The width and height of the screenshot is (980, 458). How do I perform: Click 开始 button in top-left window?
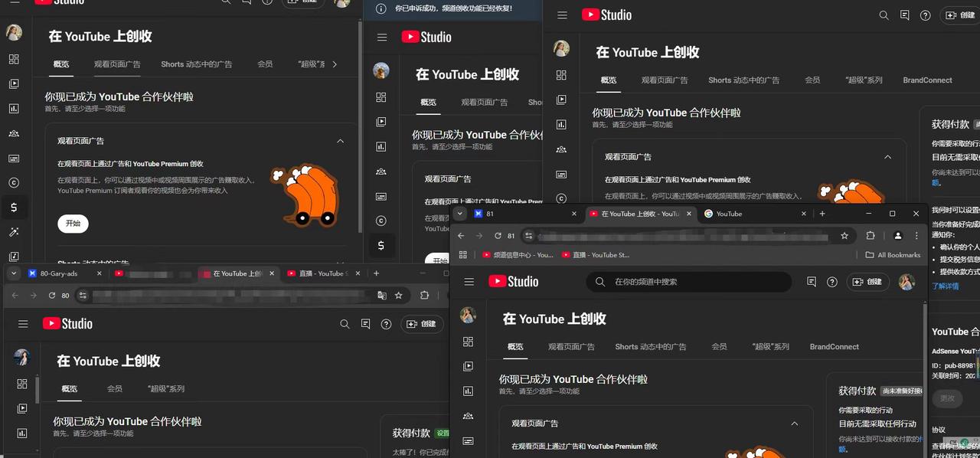[x=73, y=224]
